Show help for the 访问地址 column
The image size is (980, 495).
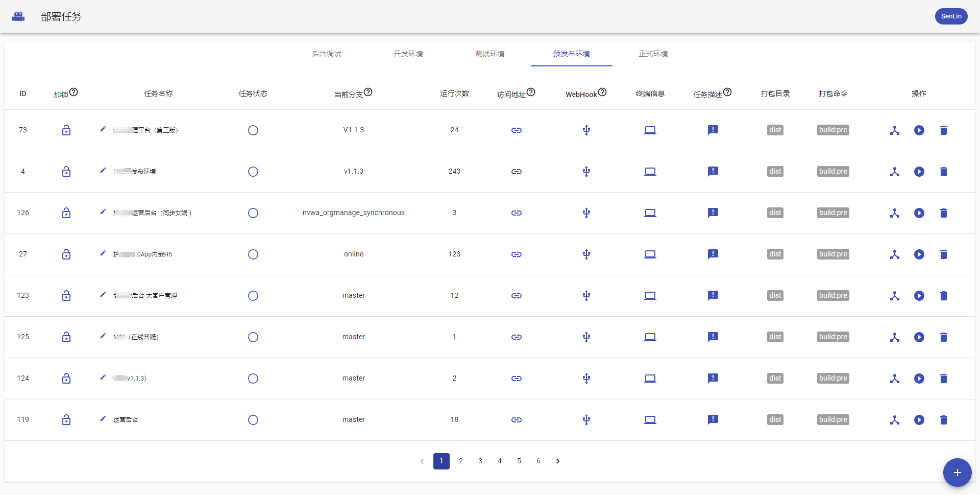pyautogui.click(x=531, y=92)
